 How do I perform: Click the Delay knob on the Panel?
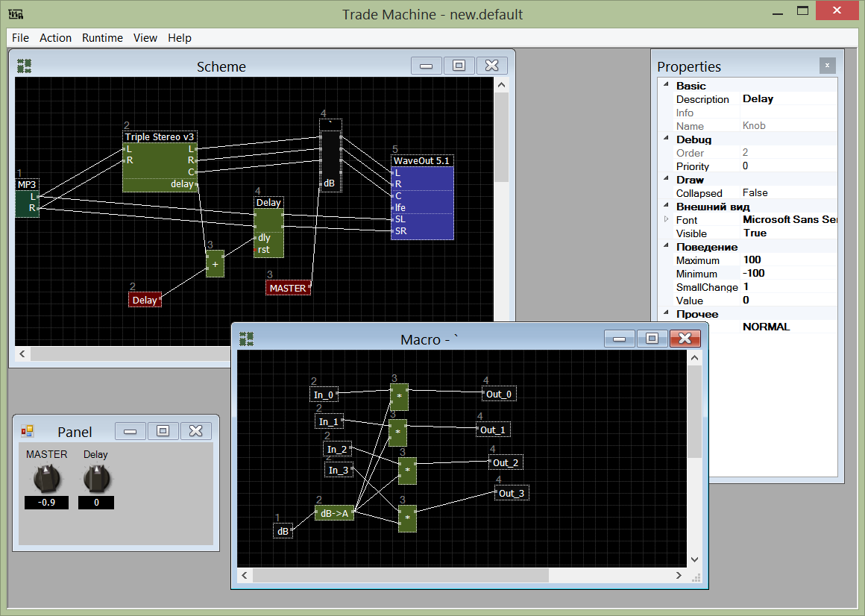[95, 478]
